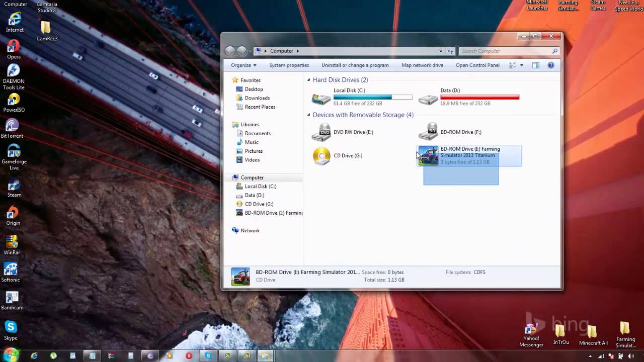This screenshot has height=362, width=644.
Task: Open the Documents library
Action: (x=258, y=133)
